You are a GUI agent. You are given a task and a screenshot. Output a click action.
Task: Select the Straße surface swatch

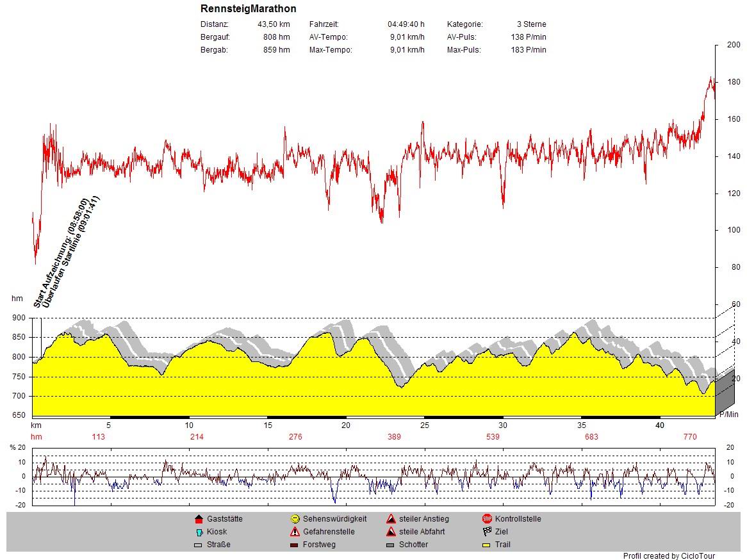199,545
